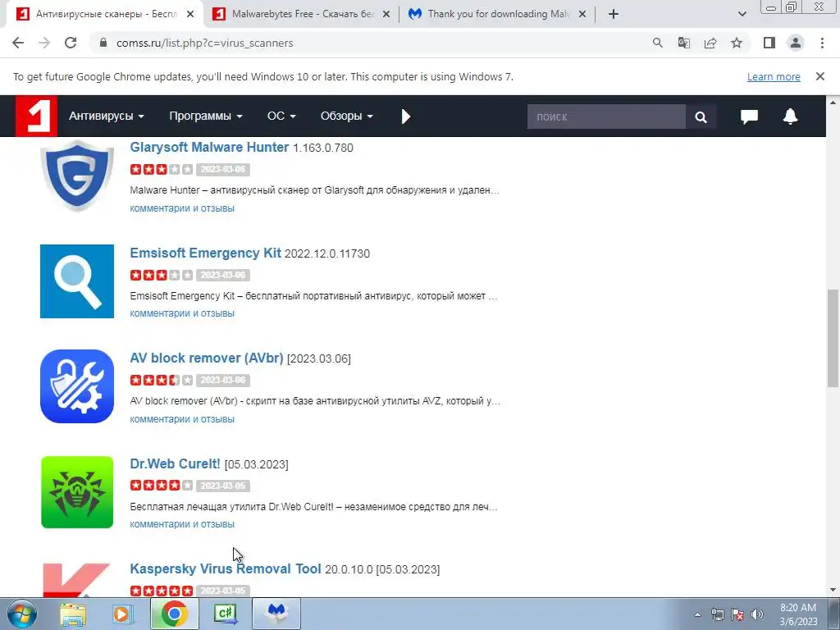Expand the Программы menu
This screenshot has width=840, height=630.
click(x=206, y=116)
